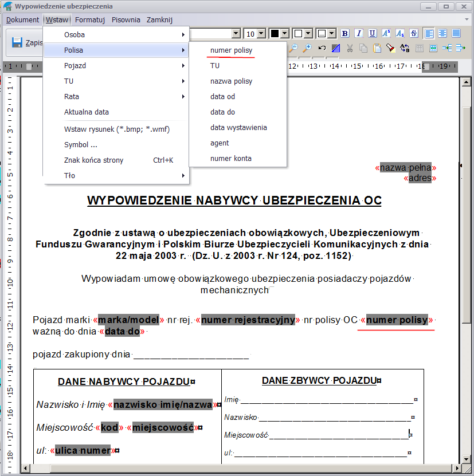Image resolution: width=474 pixels, height=476 pixels.
Task: Expand the Pojazd submenu
Action: [x=116, y=65]
